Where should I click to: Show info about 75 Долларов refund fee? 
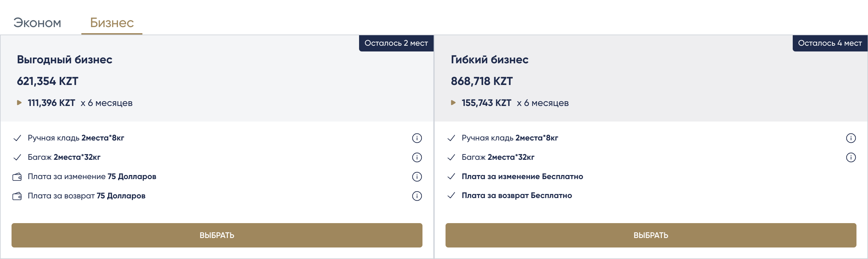pyautogui.click(x=417, y=196)
